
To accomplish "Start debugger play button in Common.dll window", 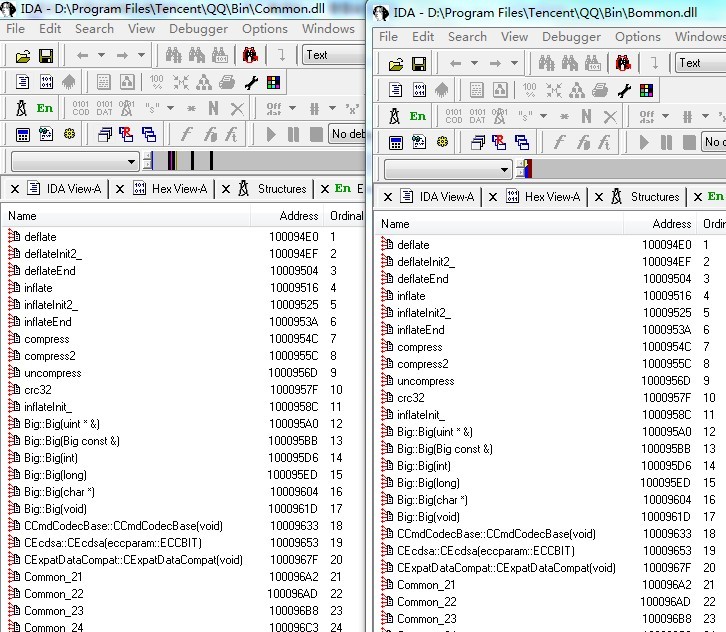I will click(x=271, y=135).
